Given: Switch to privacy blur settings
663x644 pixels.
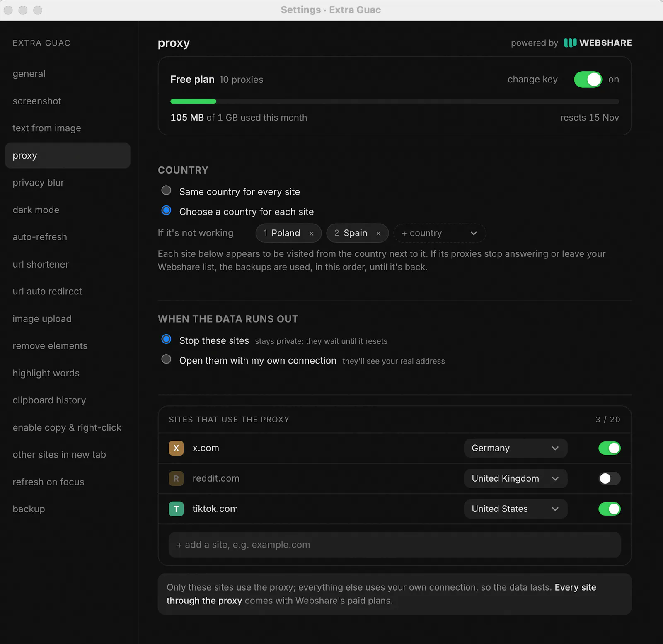Looking at the screenshot, I should coord(68,183).
